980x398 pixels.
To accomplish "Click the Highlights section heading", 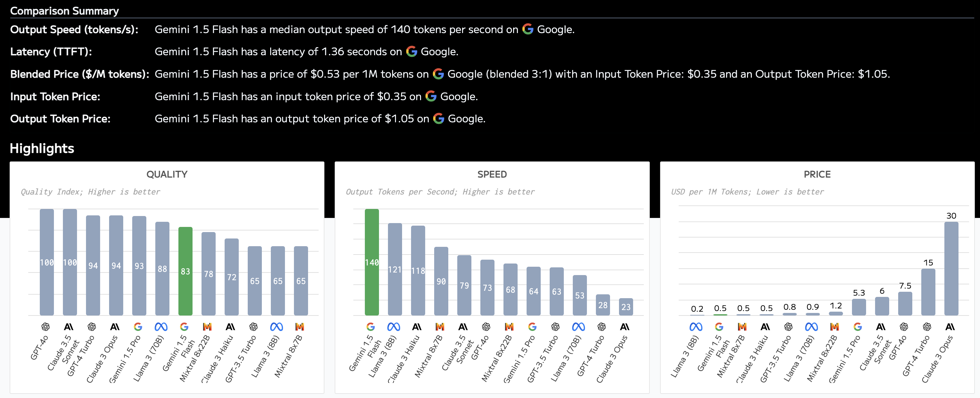I will click(42, 148).
